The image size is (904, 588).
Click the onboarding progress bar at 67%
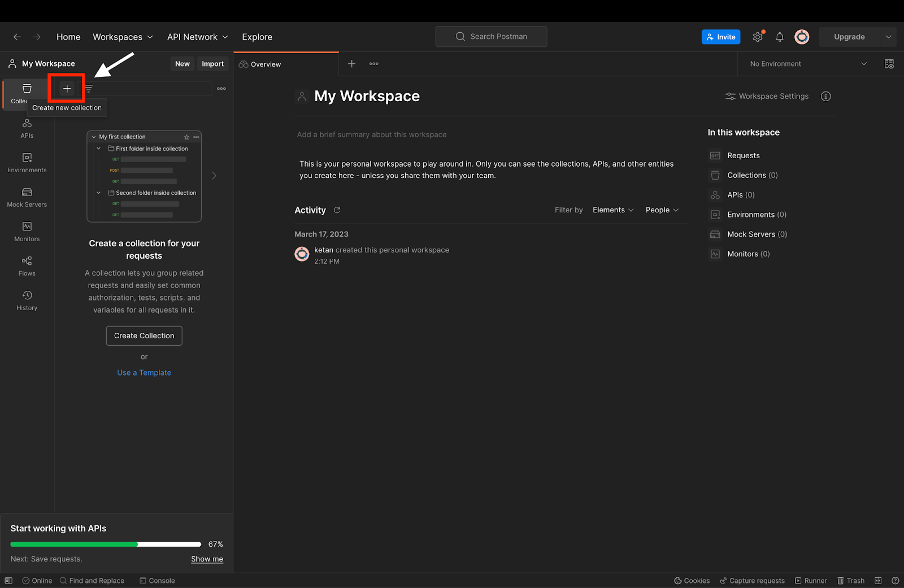(106, 545)
